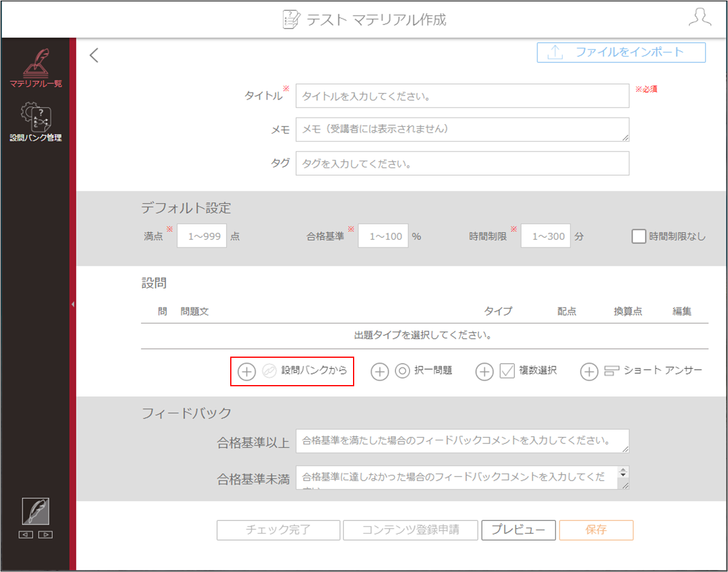
Task: Click the feather icon at the sidebar bottom
Action: [36, 511]
